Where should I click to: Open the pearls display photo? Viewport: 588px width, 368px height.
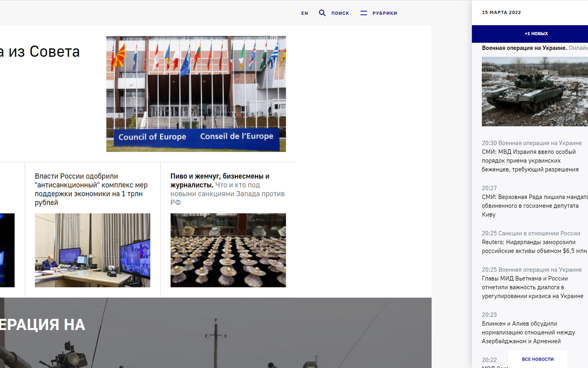[x=228, y=250]
